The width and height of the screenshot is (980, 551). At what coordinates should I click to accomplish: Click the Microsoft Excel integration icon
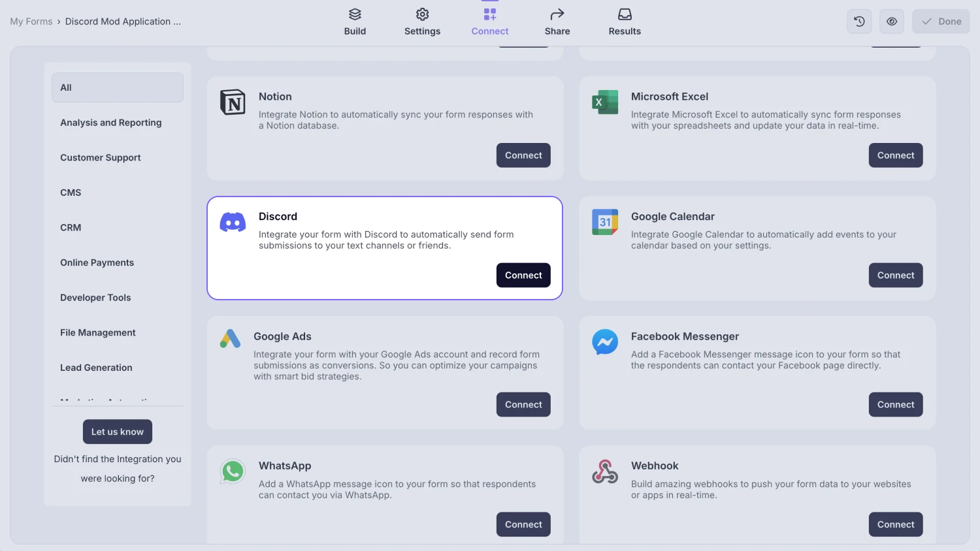coord(605,102)
